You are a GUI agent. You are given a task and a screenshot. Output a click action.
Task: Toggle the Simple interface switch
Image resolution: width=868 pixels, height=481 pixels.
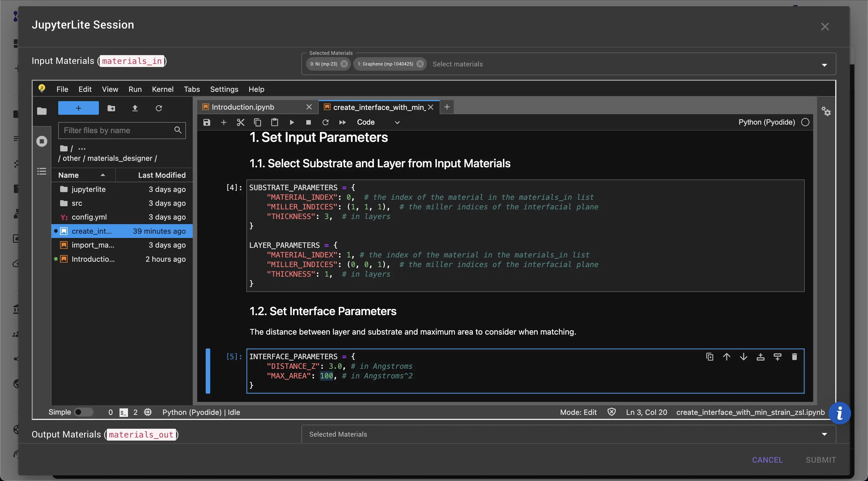pyautogui.click(x=84, y=412)
